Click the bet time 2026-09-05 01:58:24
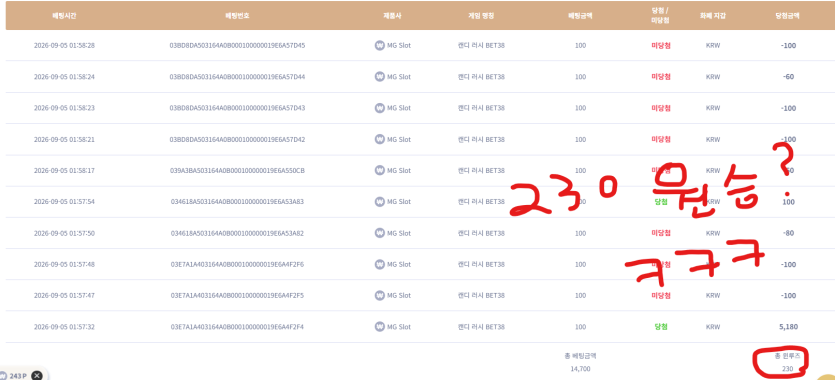Screen dimensions: 835x380 pos(64,77)
